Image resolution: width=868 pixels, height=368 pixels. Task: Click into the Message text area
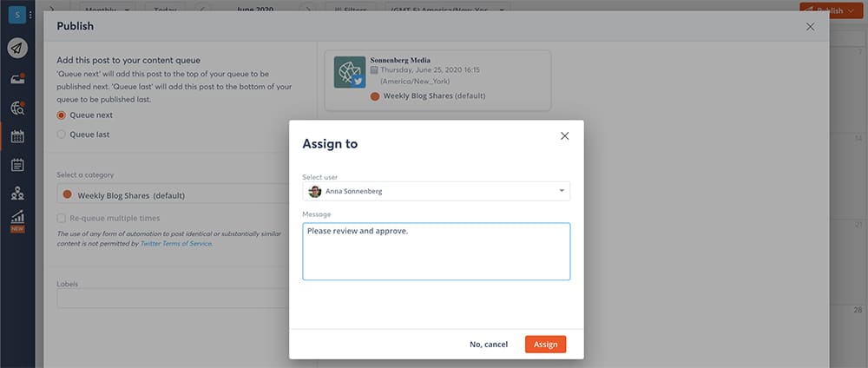point(436,252)
